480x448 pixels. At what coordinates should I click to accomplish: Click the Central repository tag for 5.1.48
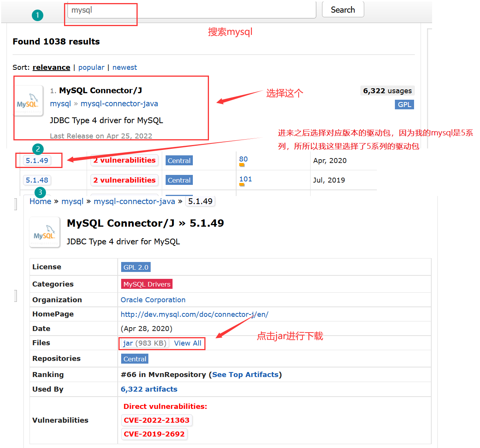179,180
